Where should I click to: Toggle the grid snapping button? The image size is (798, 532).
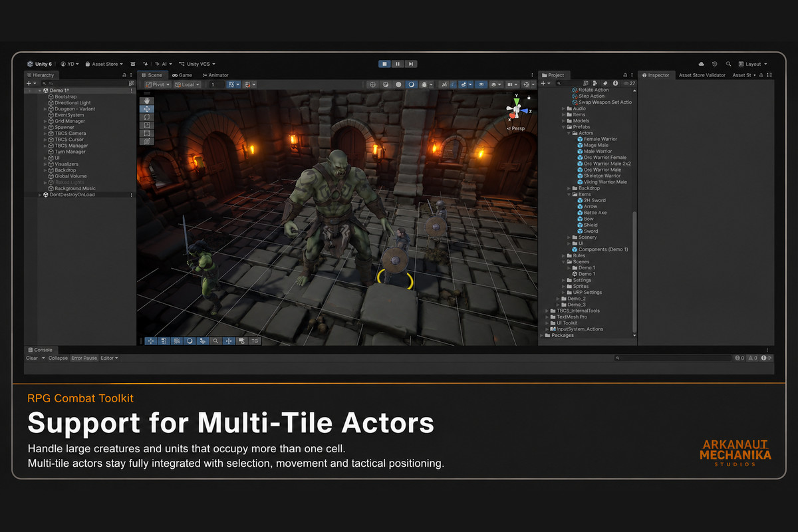point(233,84)
